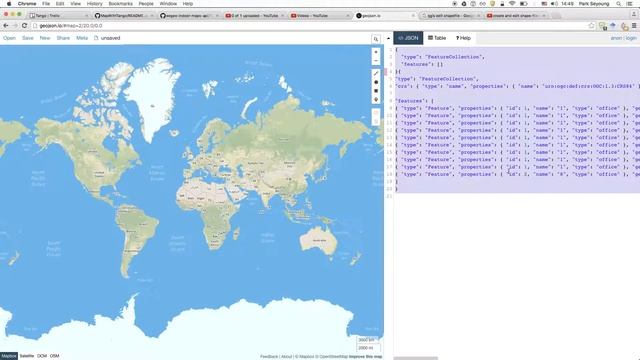Select the Mapbox base layer
The height and width of the screenshot is (360, 640).
click(x=9, y=356)
